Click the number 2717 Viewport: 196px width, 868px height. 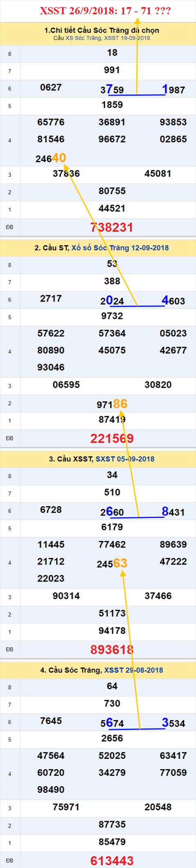tap(51, 299)
